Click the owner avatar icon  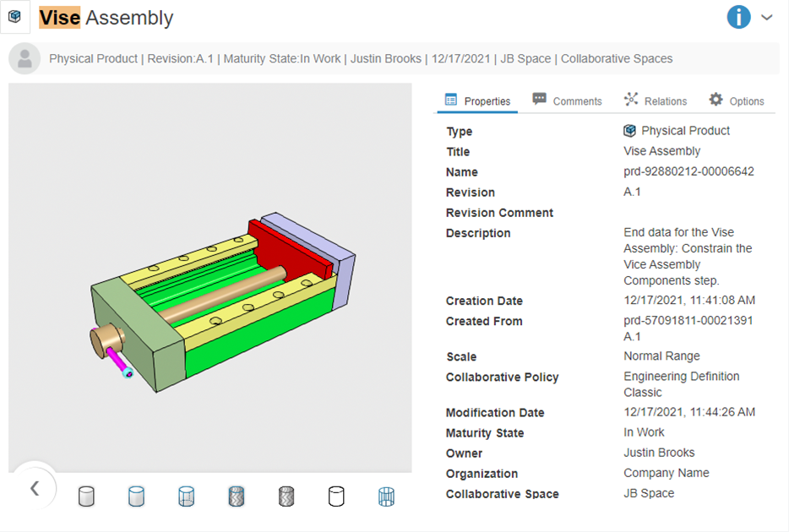(x=24, y=58)
